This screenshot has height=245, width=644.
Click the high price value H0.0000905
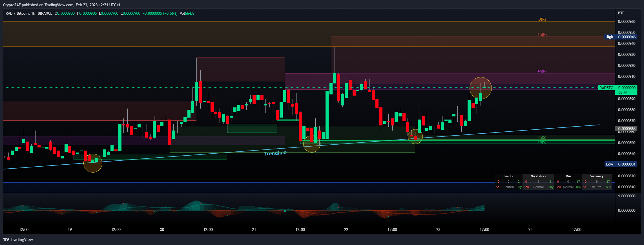[87, 13]
